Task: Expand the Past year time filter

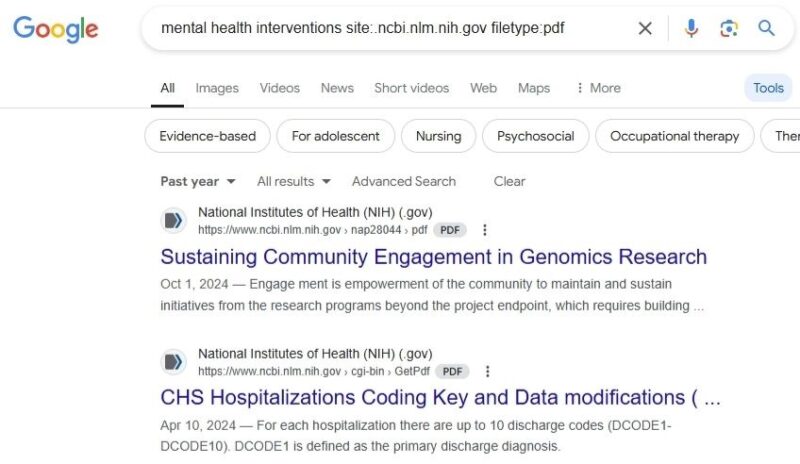Action: click(198, 181)
